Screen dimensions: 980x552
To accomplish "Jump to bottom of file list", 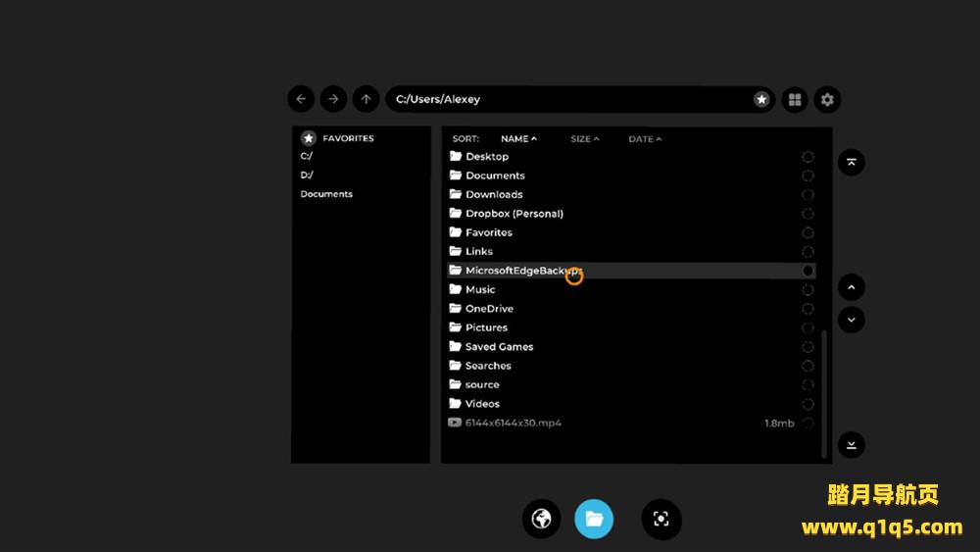I will click(x=851, y=444).
